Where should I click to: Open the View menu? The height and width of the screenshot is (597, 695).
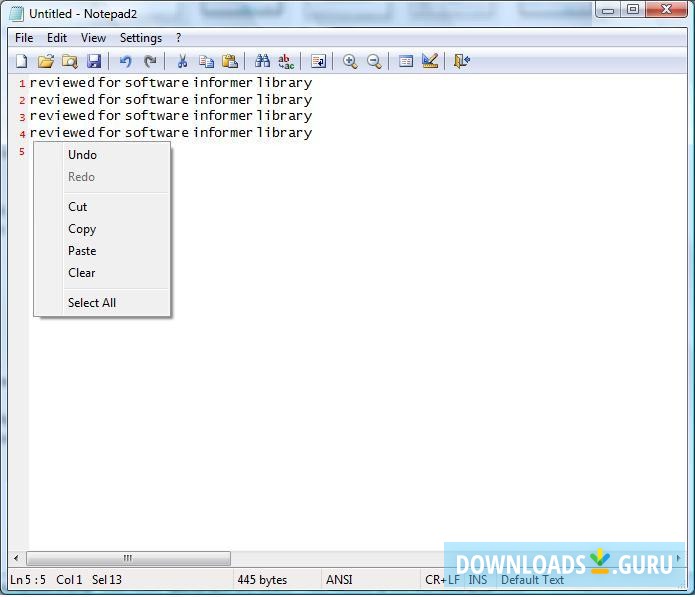tap(93, 38)
